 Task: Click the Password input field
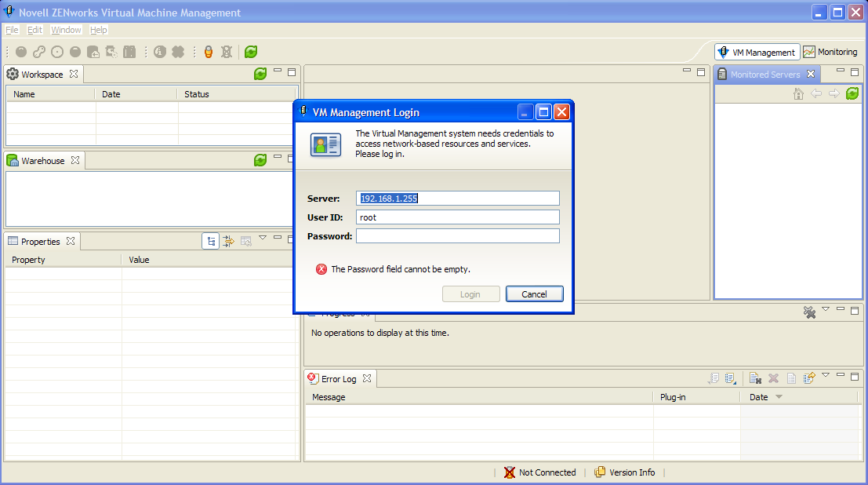pos(457,235)
